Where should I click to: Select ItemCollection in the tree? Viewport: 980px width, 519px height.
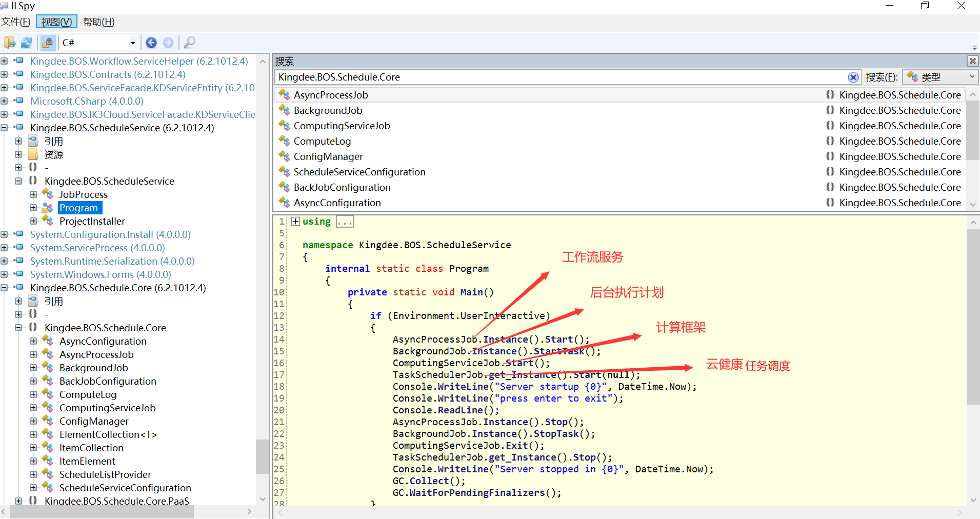91,448
